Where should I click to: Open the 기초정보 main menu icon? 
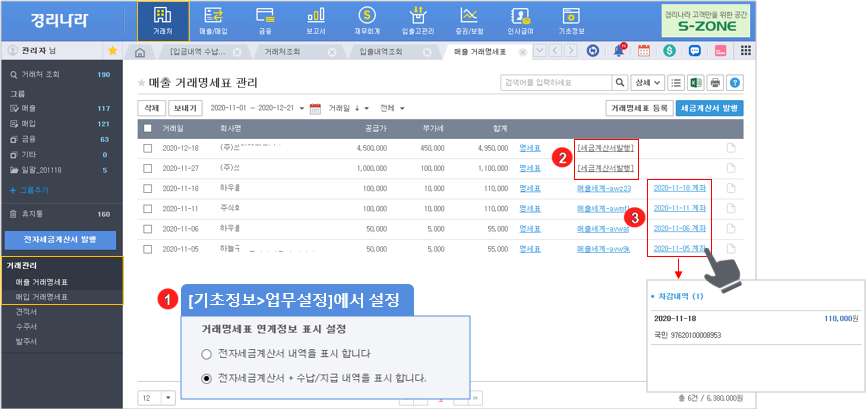pos(571,20)
